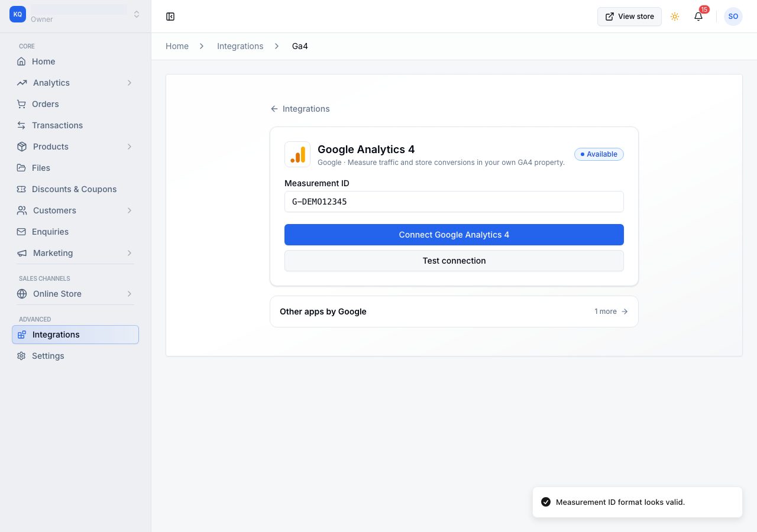Click the Transactions arrows icon
This screenshot has width=757, height=532.
(x=21, y=125)
